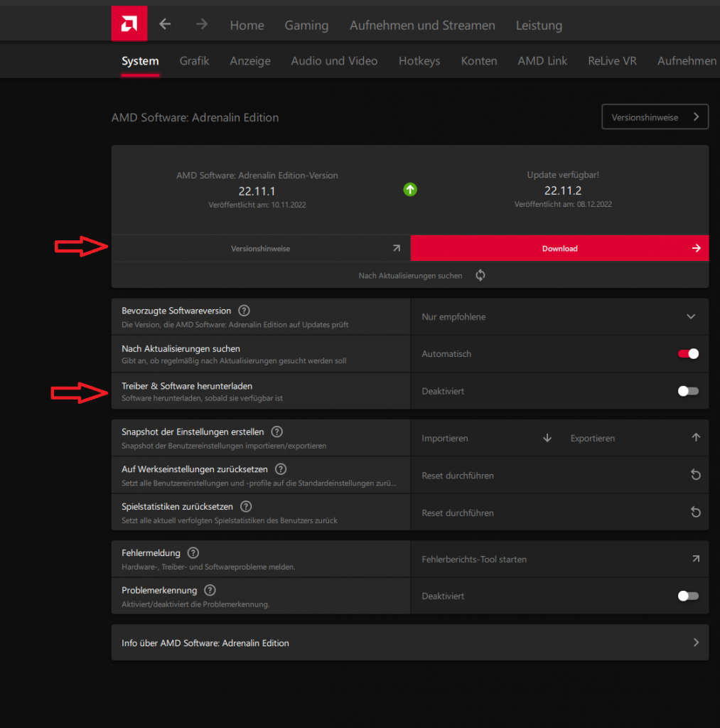Click the green update available arrow icon
The width and height of the screenshot is (720, 728).
tap(410, 189)
